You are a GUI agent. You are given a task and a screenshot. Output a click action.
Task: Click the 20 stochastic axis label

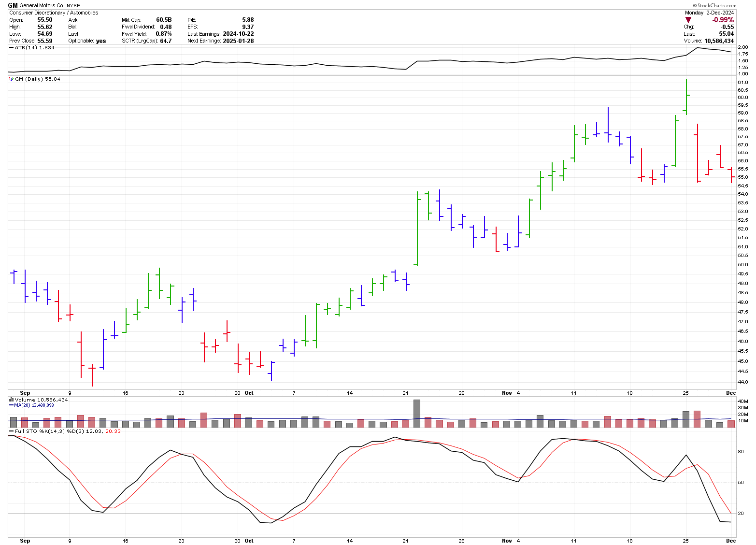pyautogui.click(x=741, y=514)
